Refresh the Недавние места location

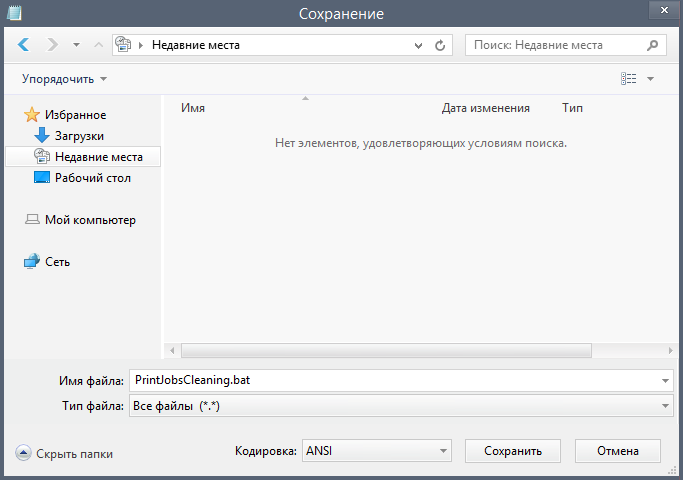(x=440, y=45)
